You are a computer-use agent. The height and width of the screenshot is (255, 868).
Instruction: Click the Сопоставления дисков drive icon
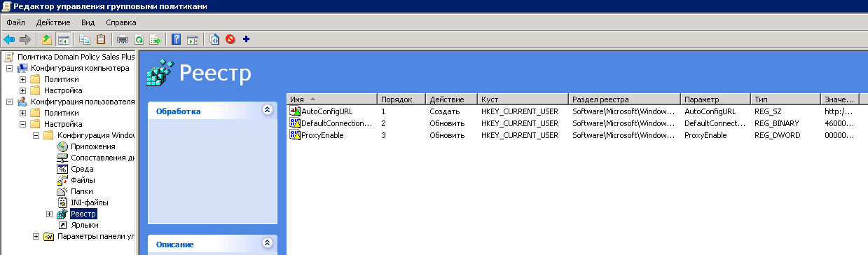point(62,158)
